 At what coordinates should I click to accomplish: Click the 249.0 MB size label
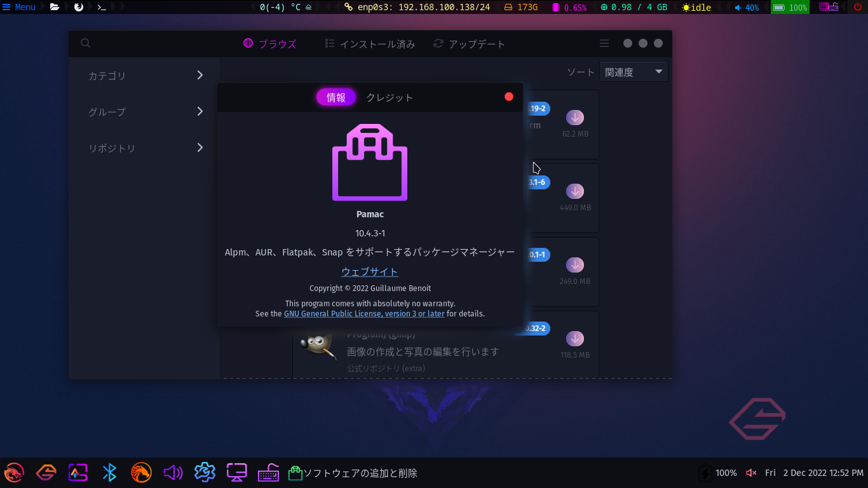575,281
